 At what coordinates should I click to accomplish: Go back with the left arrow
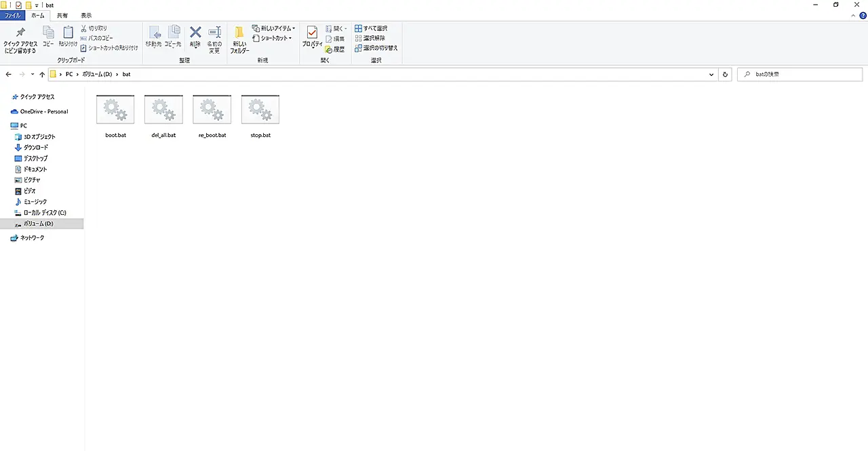pyautogui.click(x=9, y=75)
